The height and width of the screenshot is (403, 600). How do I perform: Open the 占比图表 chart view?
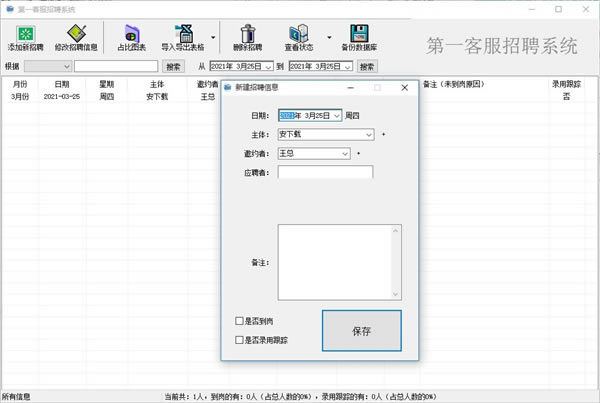click(x=132, y=35)
